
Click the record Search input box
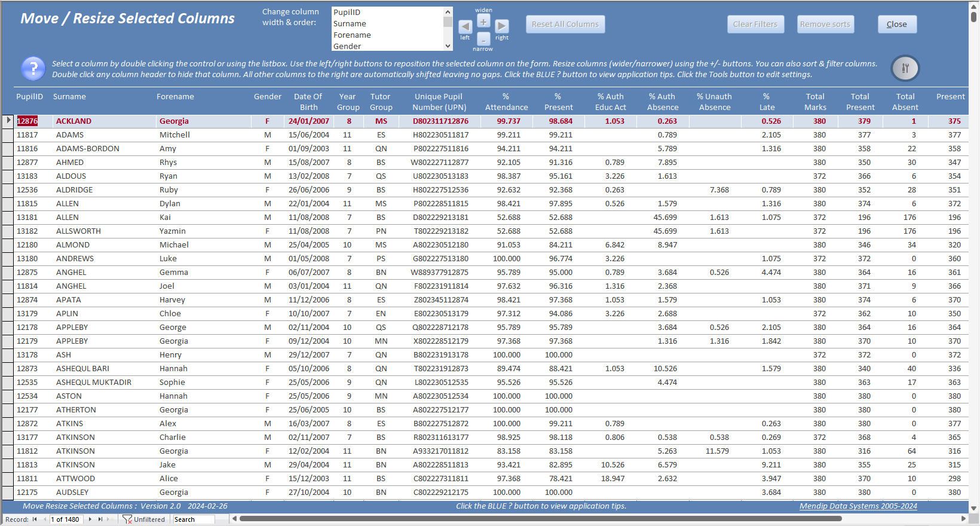tap(194, 519)
